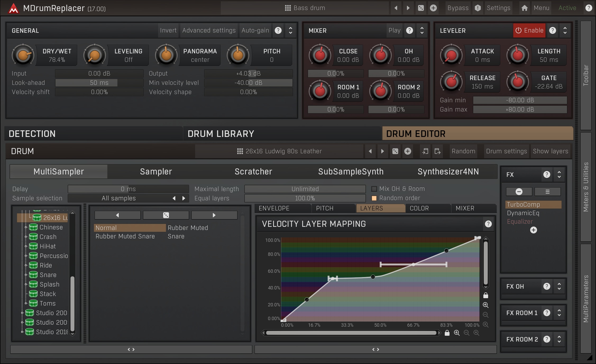Click the lock icon beside the vertical zoom

[x=485, y=295]
